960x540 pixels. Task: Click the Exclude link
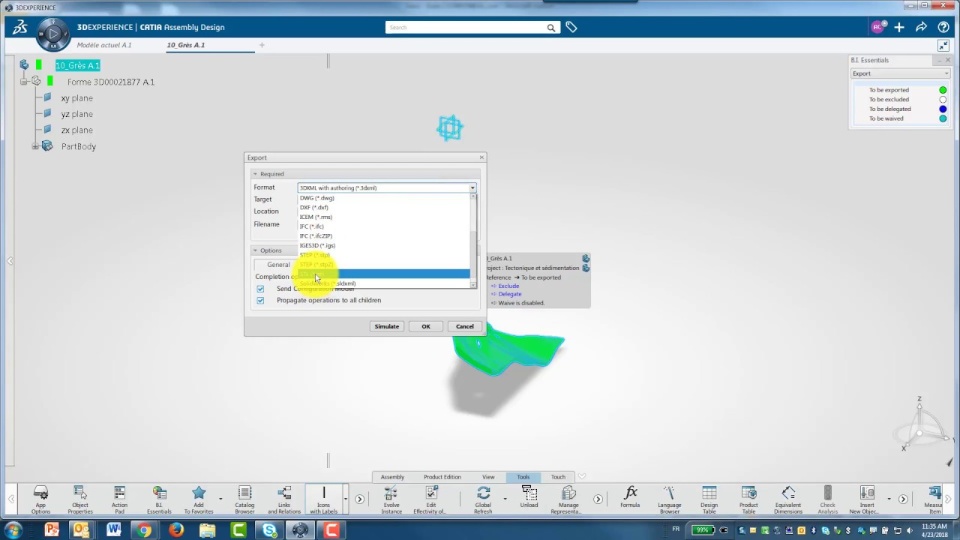(508, 286)
